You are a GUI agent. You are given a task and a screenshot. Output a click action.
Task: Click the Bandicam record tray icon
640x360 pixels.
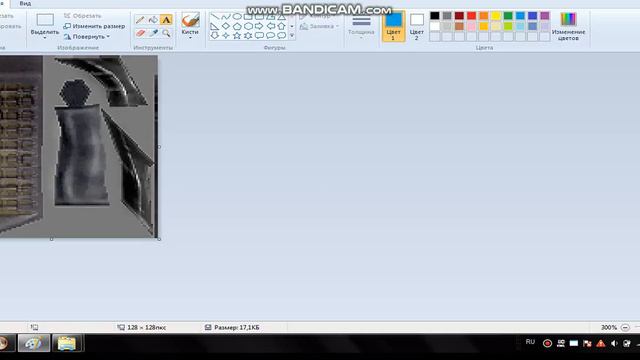click(547, 343)
